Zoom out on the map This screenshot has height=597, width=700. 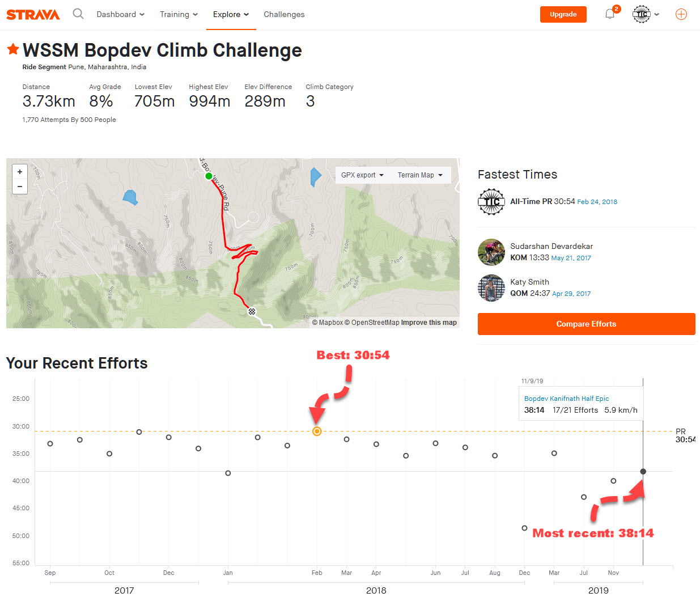[x=20, y=187]
